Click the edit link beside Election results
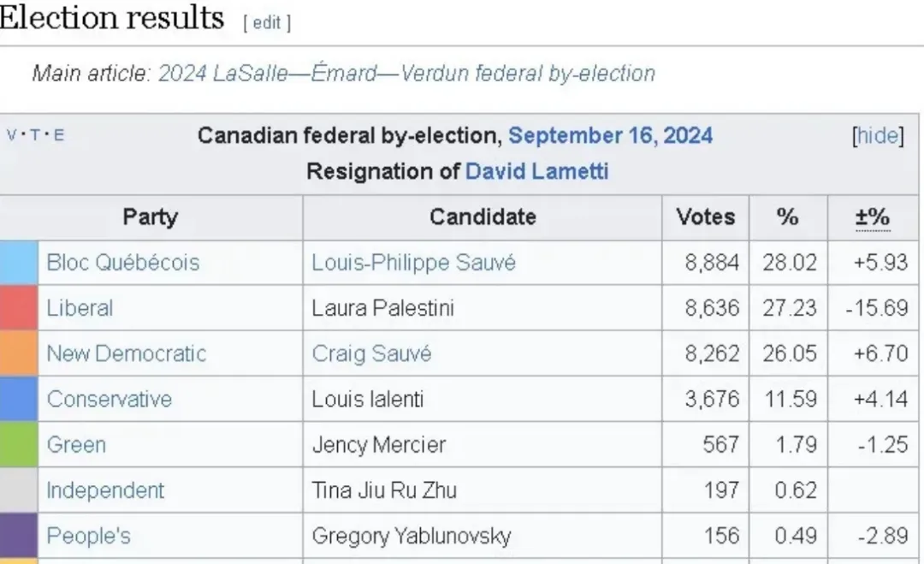The image size is (924, 564). [266, 22]
